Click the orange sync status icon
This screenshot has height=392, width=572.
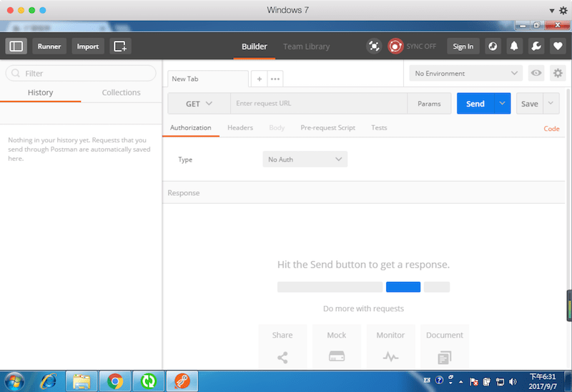click(x=395, y=46)
